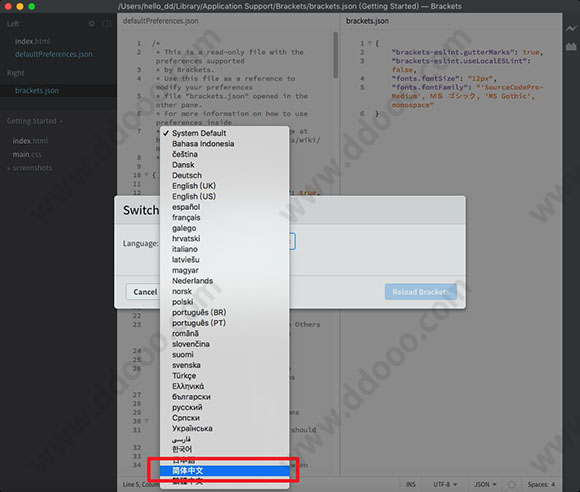The image size is (580, 492).
Task: Open defaultPreferences.json in working files
Action: click(54, 54)
